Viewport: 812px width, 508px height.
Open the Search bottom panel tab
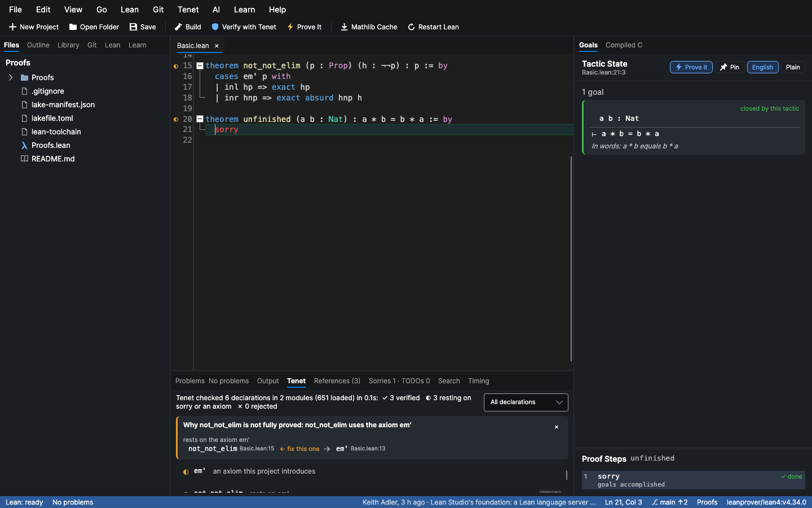point(449,381)
